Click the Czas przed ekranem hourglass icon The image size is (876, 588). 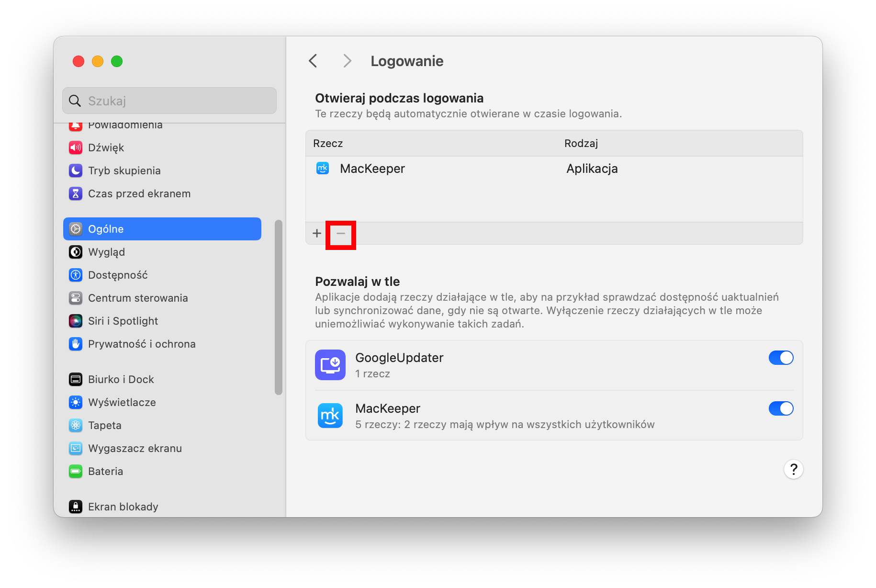76,193
